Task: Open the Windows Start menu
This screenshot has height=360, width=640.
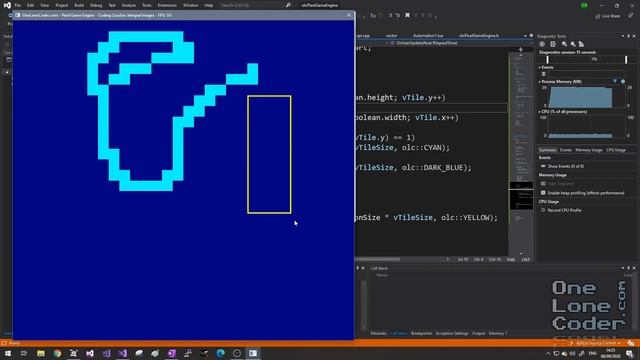Action: tap(8, 353)
